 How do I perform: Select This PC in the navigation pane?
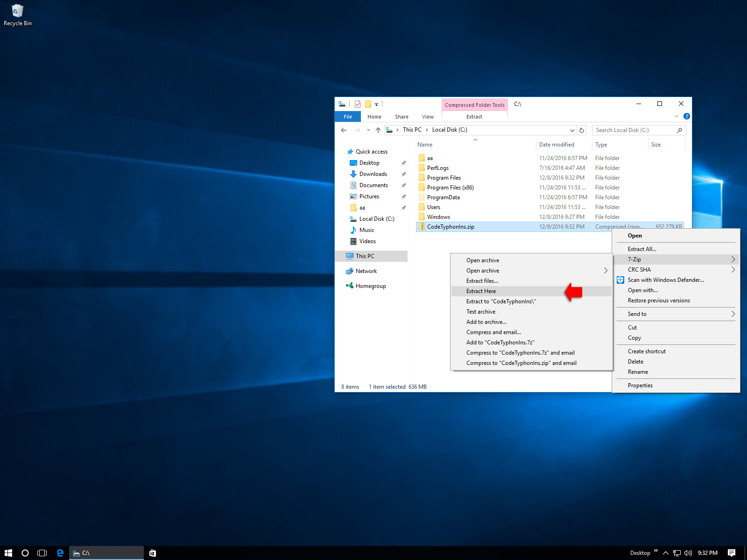coord(371,256)
